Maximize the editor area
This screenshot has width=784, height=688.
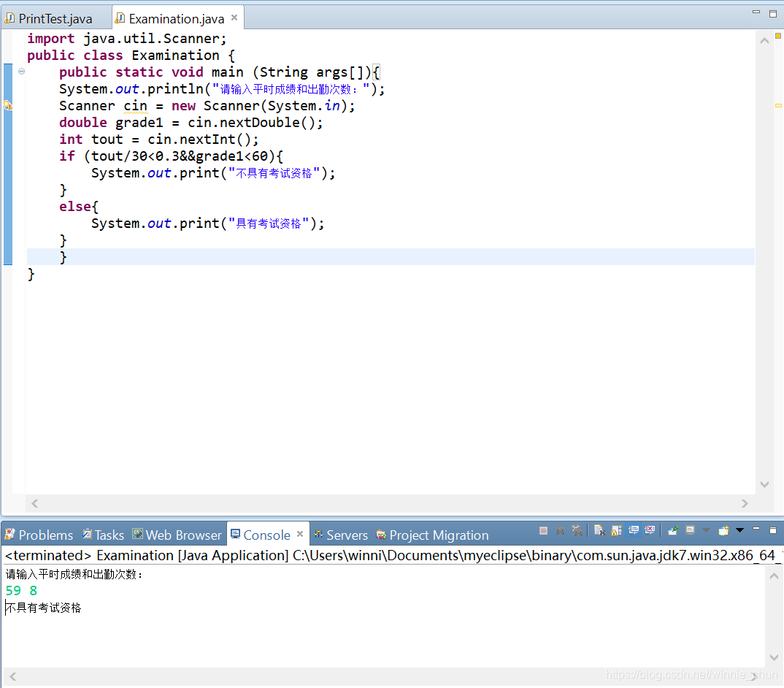773,13
